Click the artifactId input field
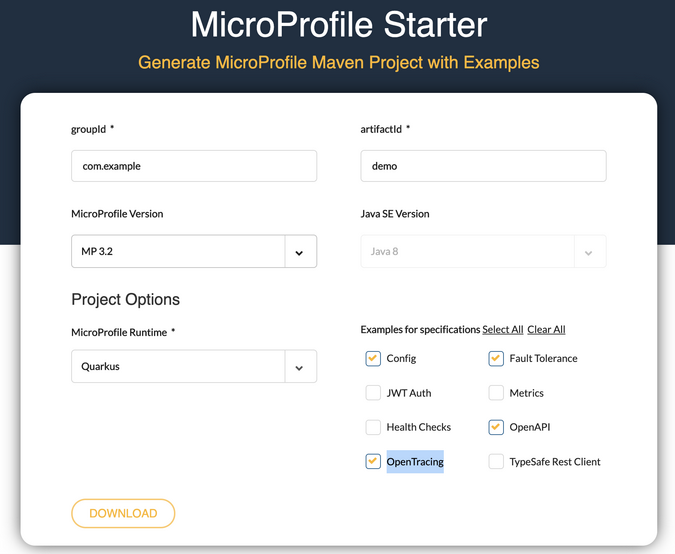The width and height of the screenshot is (675, 554). click(x=483, y=166)
